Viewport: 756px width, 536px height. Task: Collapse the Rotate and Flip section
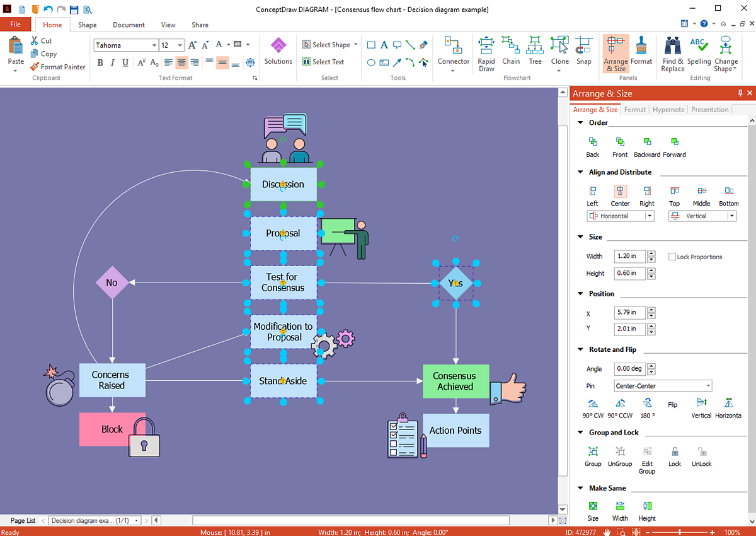click(x=580, y=349)
